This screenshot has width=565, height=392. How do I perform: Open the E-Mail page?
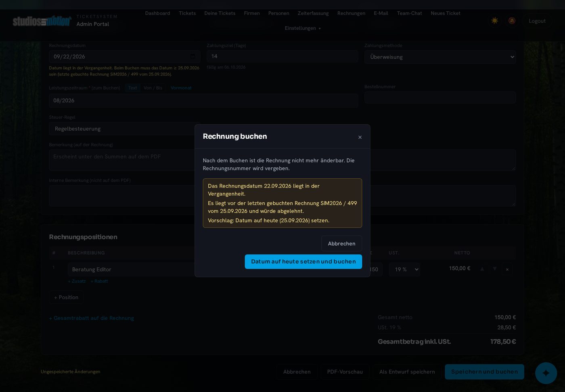[381, 13]
